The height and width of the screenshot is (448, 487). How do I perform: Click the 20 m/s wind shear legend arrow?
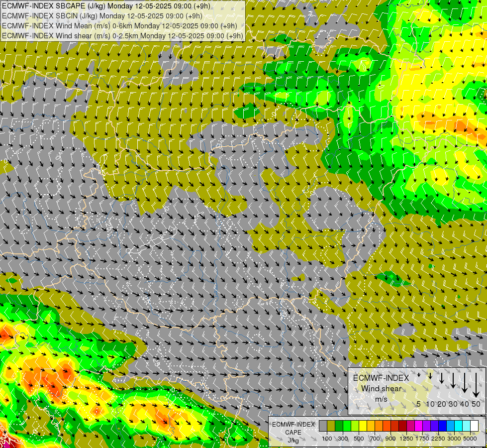(x=442, y=378)
